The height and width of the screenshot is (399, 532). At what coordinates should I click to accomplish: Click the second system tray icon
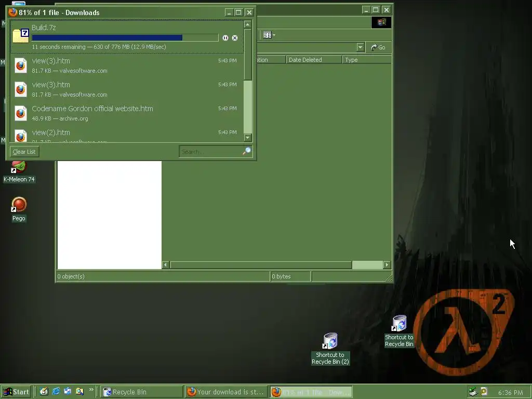point(484,391)
